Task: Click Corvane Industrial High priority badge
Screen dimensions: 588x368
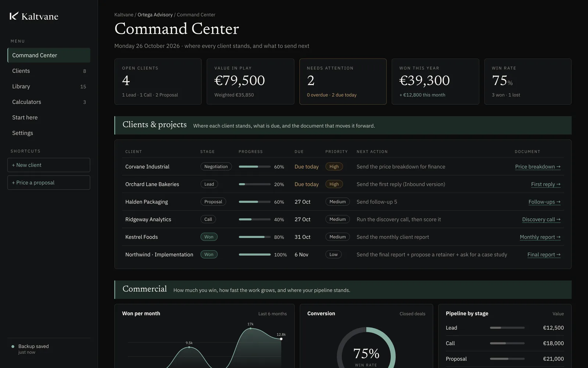Action: point(334,167)
